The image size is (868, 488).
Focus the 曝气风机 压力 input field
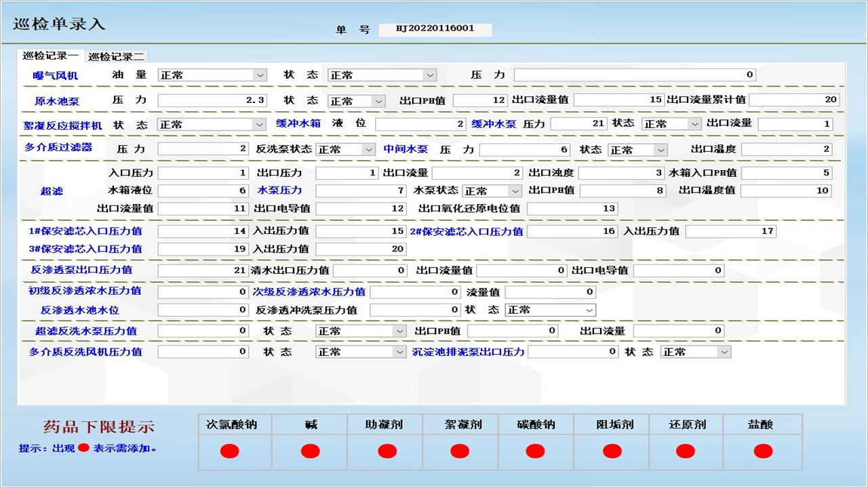pyautogui.click(x=634, y=75)
